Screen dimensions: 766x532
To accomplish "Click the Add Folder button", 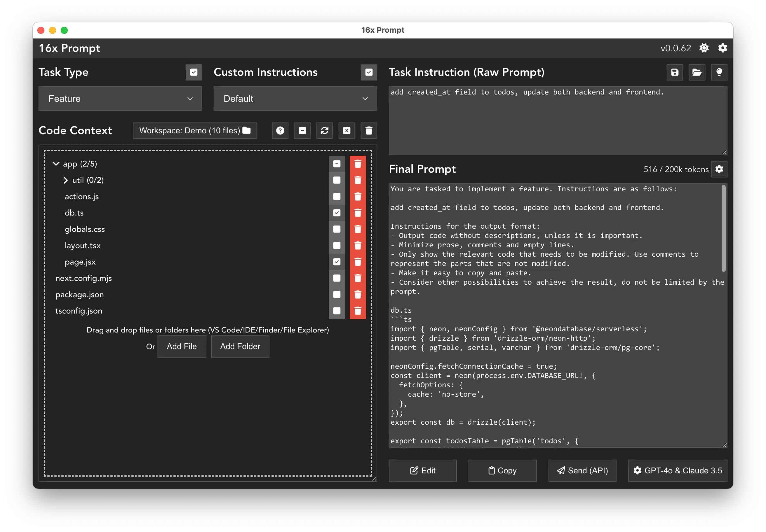I will tap(240, 346).
